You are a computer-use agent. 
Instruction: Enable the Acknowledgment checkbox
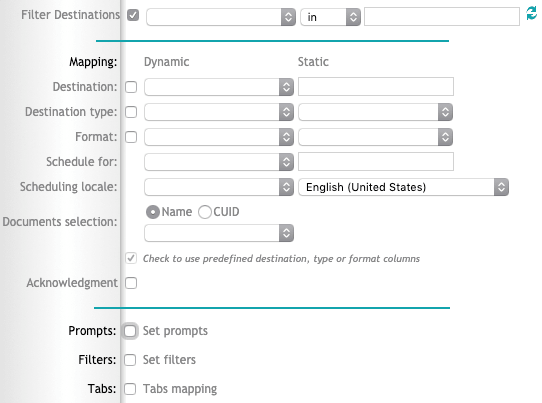(131, 283)
